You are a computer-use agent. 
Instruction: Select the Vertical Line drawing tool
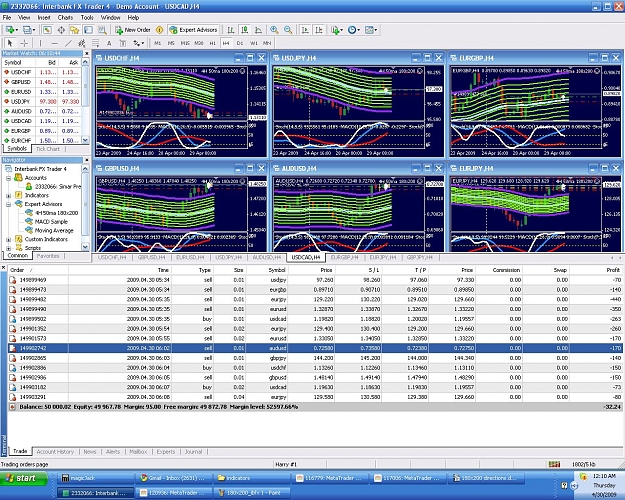[x=40, y=43]
